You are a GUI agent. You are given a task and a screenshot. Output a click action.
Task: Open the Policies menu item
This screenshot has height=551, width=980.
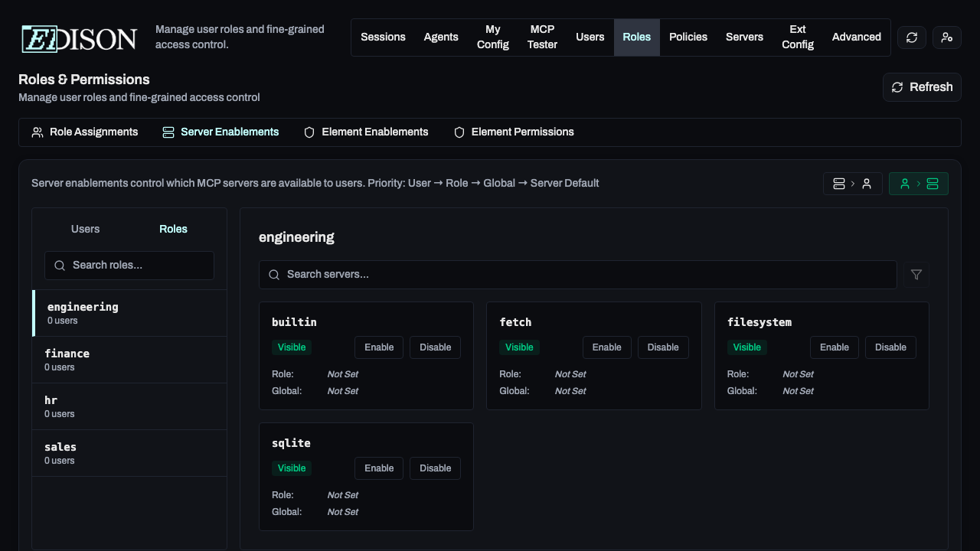coord(688,37)
